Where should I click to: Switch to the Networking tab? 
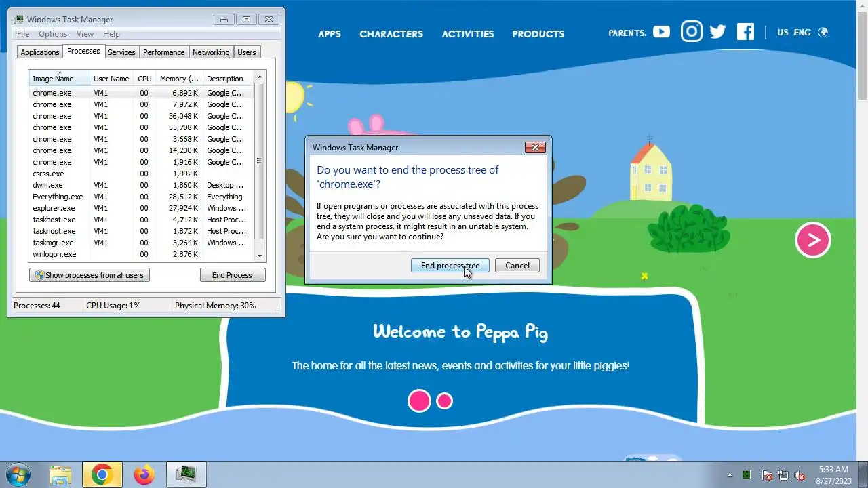(x=211, y=52)
